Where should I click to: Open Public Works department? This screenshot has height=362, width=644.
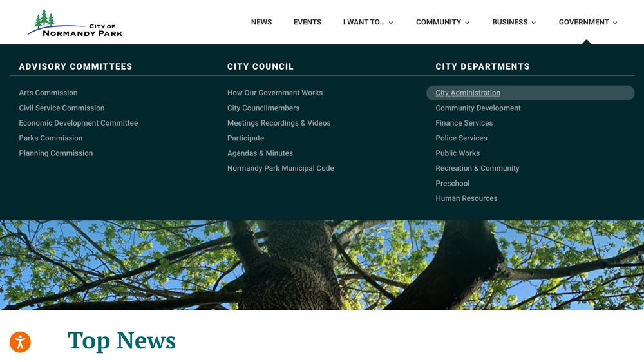[457, 153]
